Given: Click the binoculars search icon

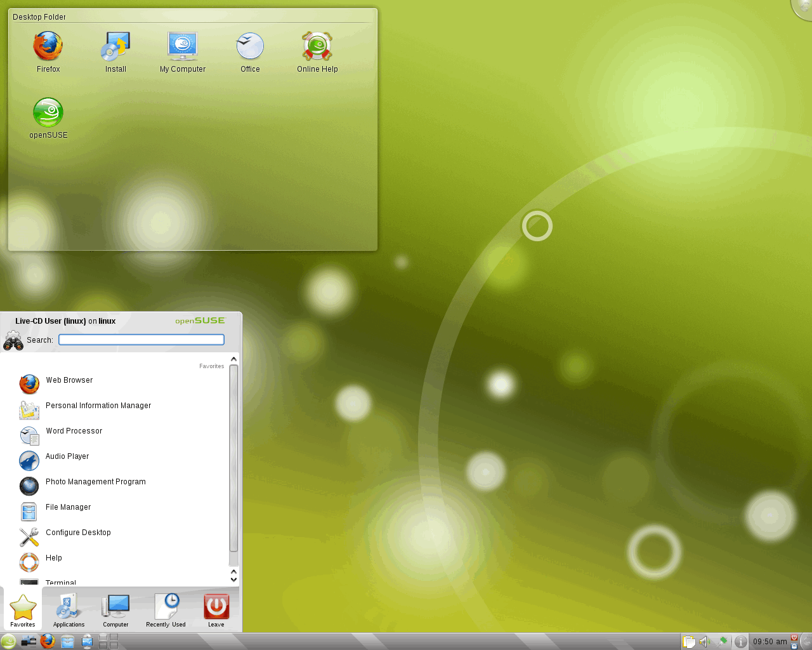Looking at the screenshot, I should (x=13, y=341).
